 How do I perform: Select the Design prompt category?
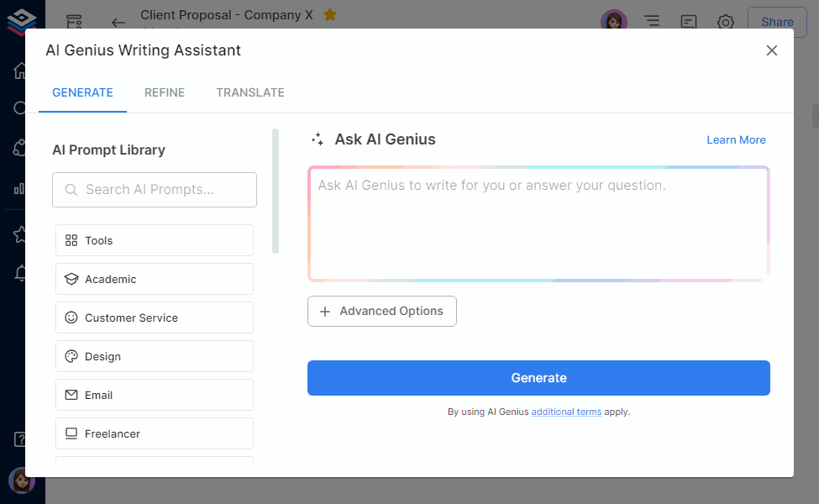point(154,356)
